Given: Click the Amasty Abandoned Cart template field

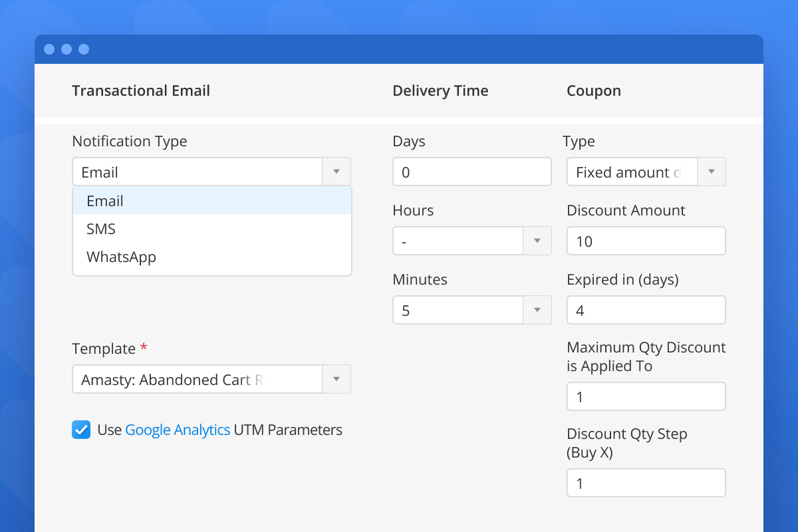Looking at the screenshot, I should coord(198,379).
